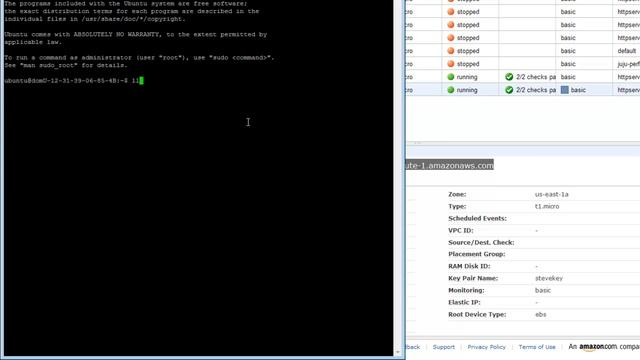The height and width of the screenshot is (360, 640).
Task: Click the highlighted amazonaws.com hostname
Action: pos(450,165)
